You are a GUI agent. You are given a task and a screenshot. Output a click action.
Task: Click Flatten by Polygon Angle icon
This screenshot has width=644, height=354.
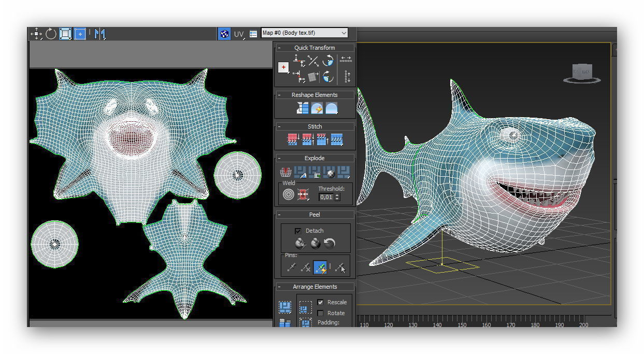(x=300, y=172)
